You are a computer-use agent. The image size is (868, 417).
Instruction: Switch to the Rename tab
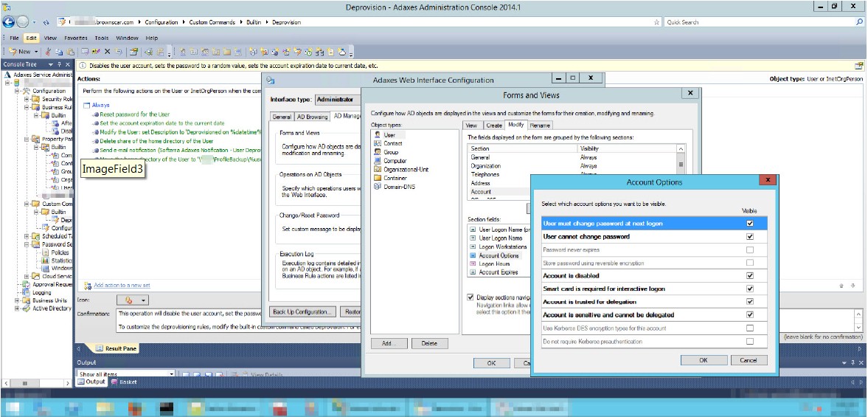tap(541, 125)
